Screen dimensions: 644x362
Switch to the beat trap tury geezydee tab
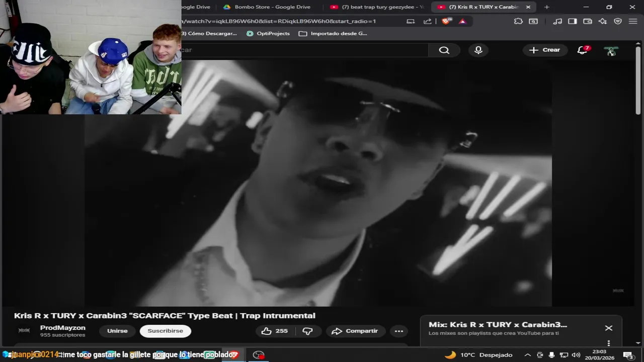click(x=377, y=7)
